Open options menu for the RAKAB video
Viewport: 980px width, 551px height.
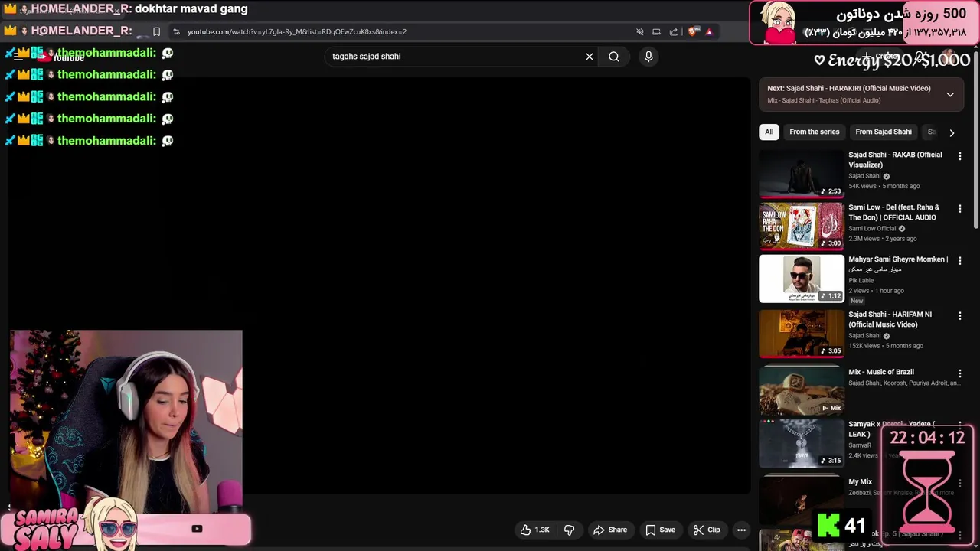coord(959,156)
